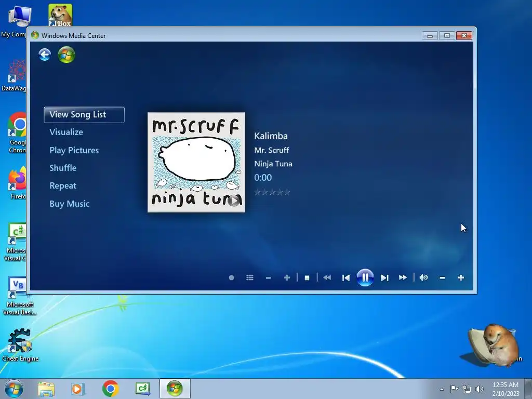Image resolution: width=532 pixels, height=399 pixels.
Task: Open the green Media Center start button
Action: click(x=66, y=55)
